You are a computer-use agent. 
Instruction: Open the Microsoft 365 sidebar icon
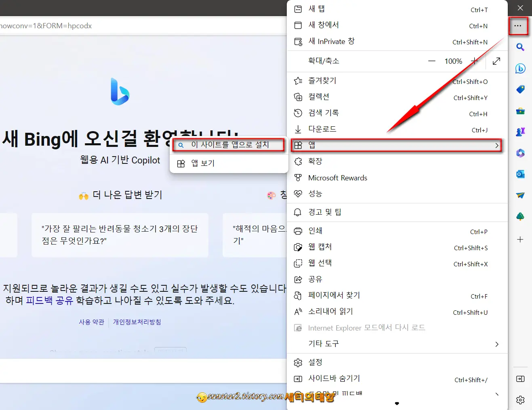click(520, 153)
